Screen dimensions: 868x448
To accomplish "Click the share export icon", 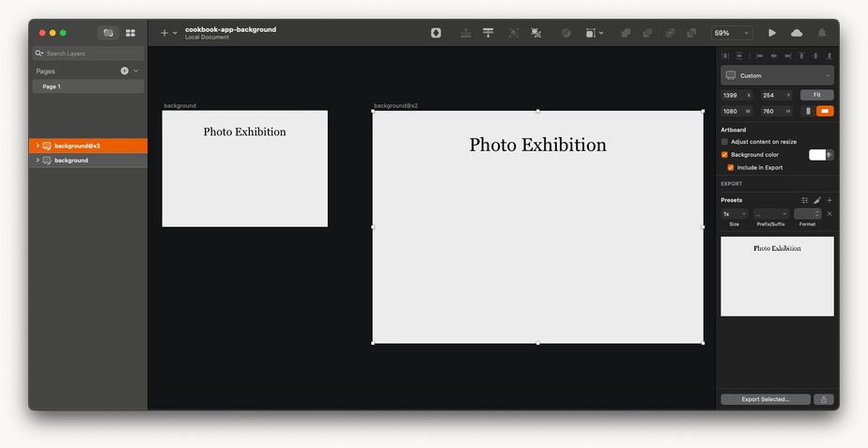I will [824, 399].
